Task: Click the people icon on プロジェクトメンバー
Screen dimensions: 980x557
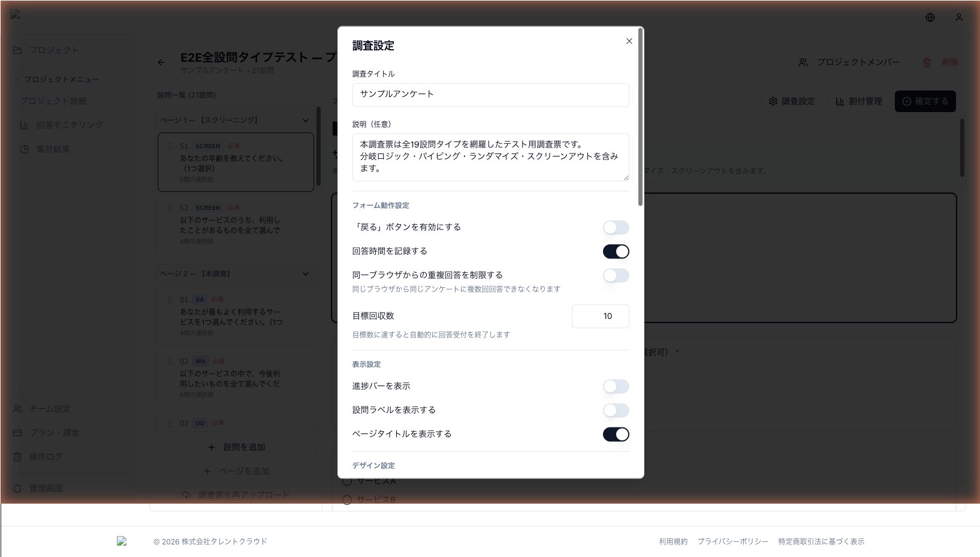Action: coord(803,62)
